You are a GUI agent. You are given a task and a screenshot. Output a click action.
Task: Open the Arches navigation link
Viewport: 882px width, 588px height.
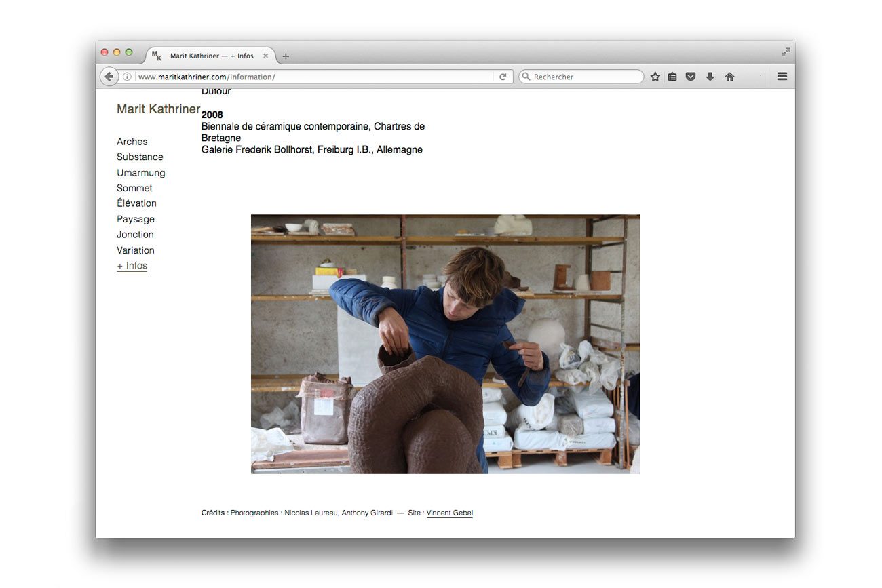pos(132,142)
